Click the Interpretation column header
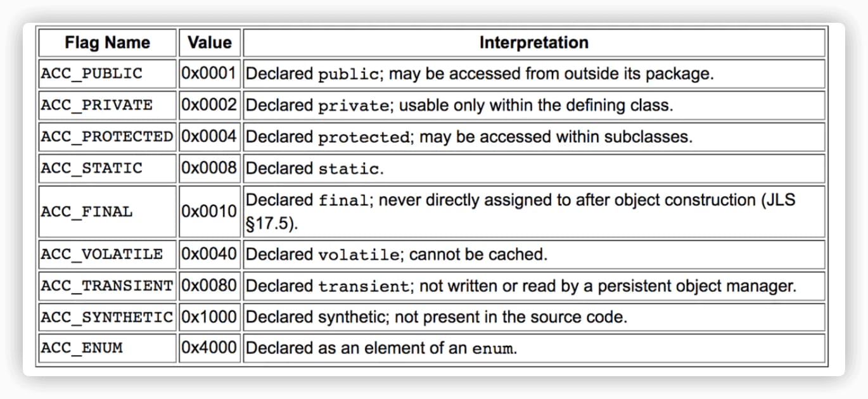The width and height of the screenshot is (868, 399). pos(534,42)
